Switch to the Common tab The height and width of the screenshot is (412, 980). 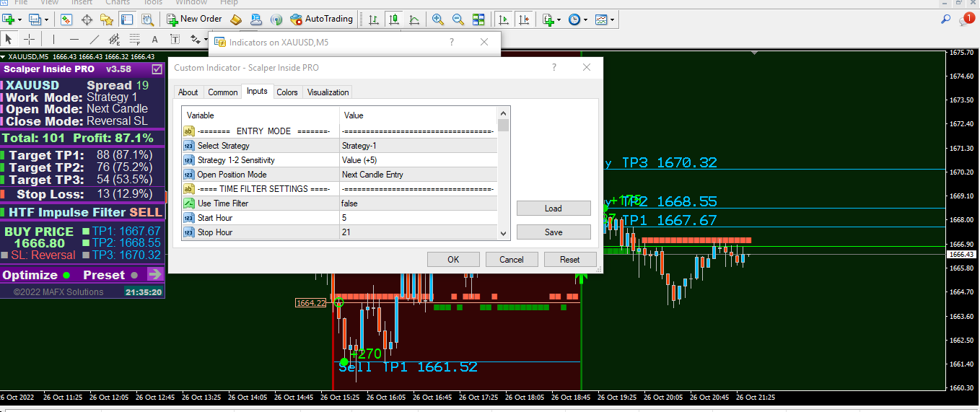click(x=223, y=92)
